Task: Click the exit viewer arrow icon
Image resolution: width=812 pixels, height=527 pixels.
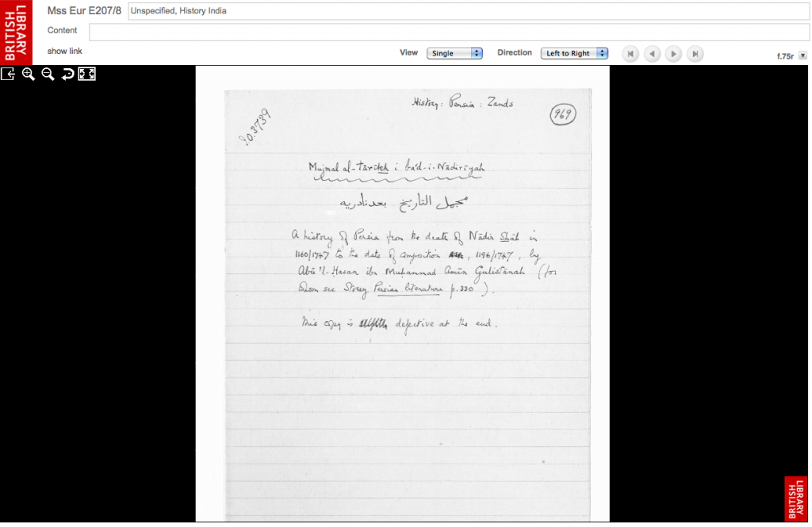Action: 8,74
